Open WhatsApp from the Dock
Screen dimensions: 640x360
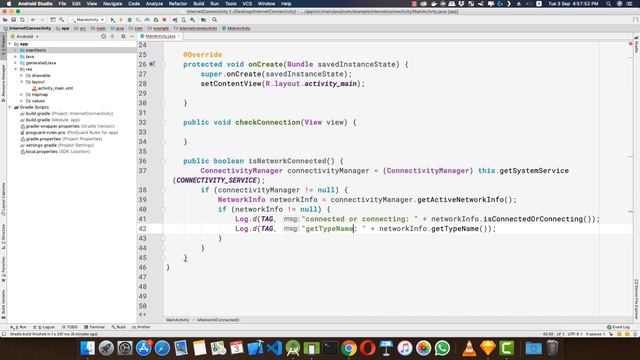coord(442,348)
